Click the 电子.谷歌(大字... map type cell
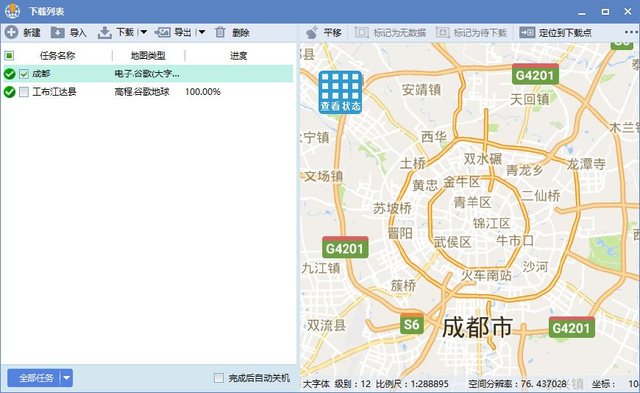 pos(147,74)
